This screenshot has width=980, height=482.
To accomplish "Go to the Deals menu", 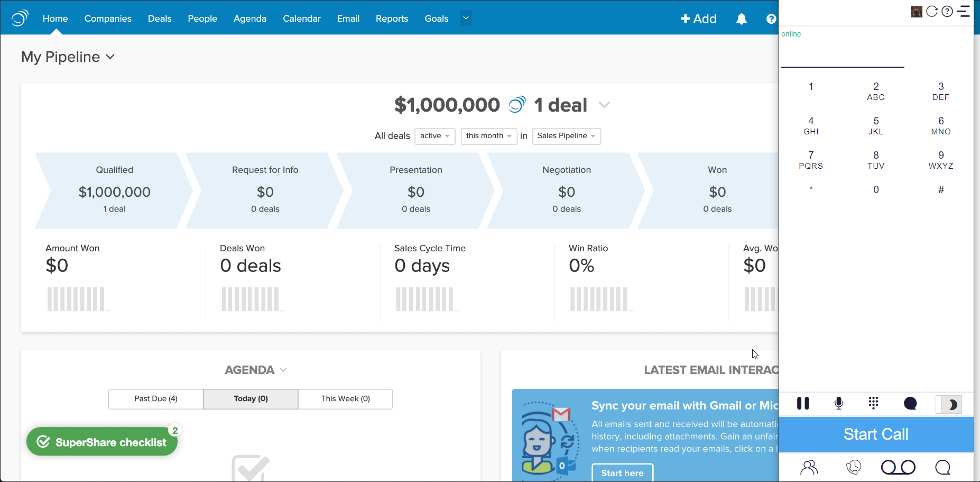I will (x=160, y=19).
